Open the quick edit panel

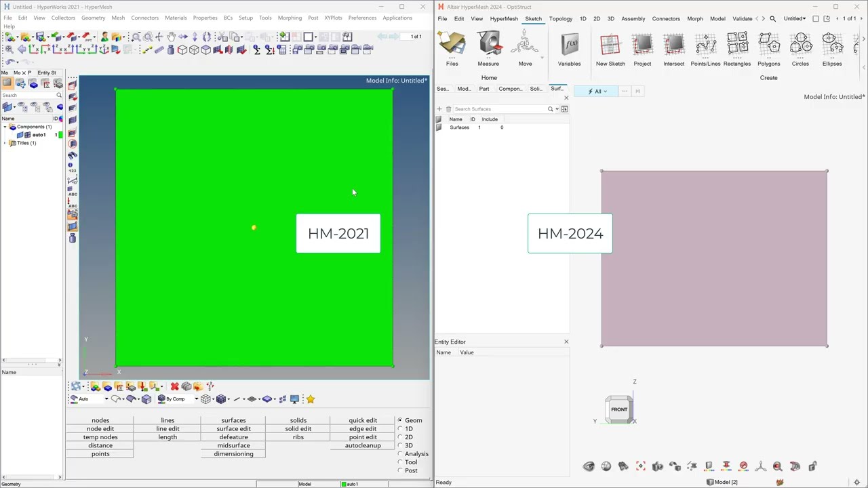363,420
